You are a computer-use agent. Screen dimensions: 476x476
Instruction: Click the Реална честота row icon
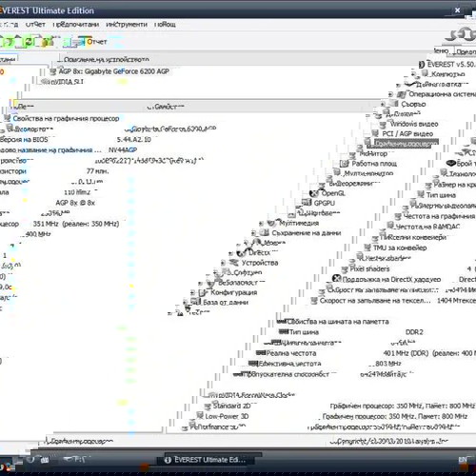[261, 353]
